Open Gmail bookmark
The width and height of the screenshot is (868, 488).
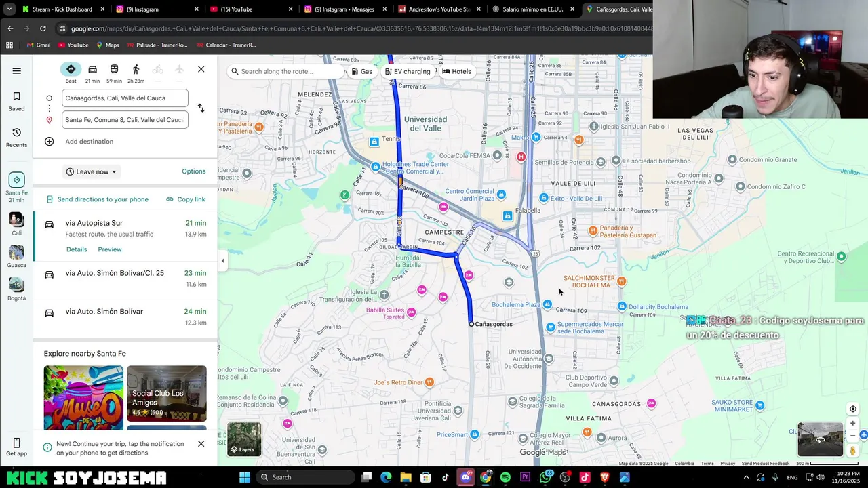click(x=38, y=45)
